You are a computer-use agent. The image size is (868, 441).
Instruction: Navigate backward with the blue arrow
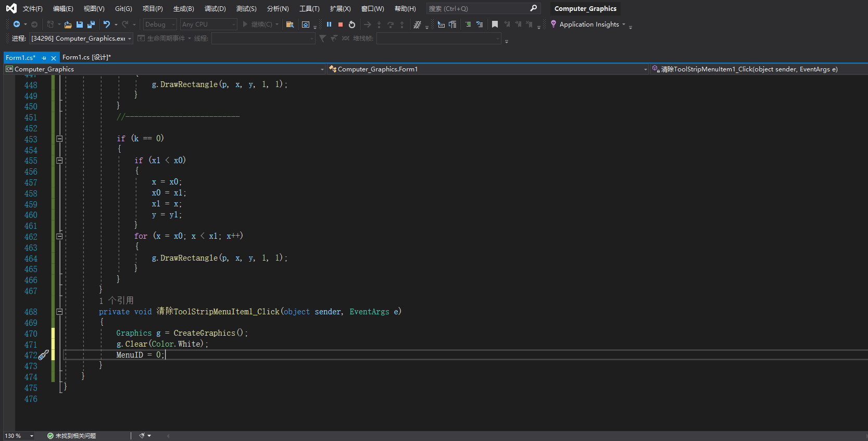pyautogui.click(x=17, y=24)
